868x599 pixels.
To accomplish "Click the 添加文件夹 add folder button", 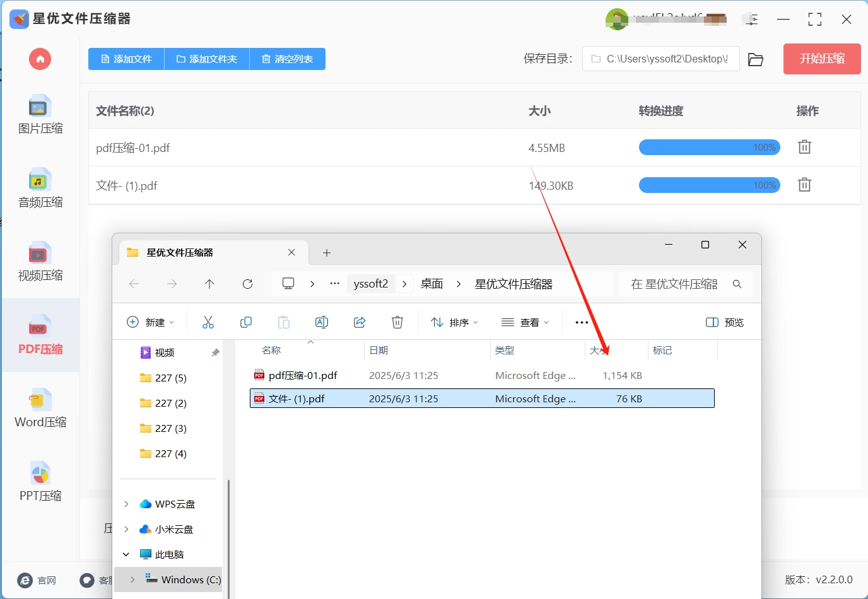I will click(207, 59).
